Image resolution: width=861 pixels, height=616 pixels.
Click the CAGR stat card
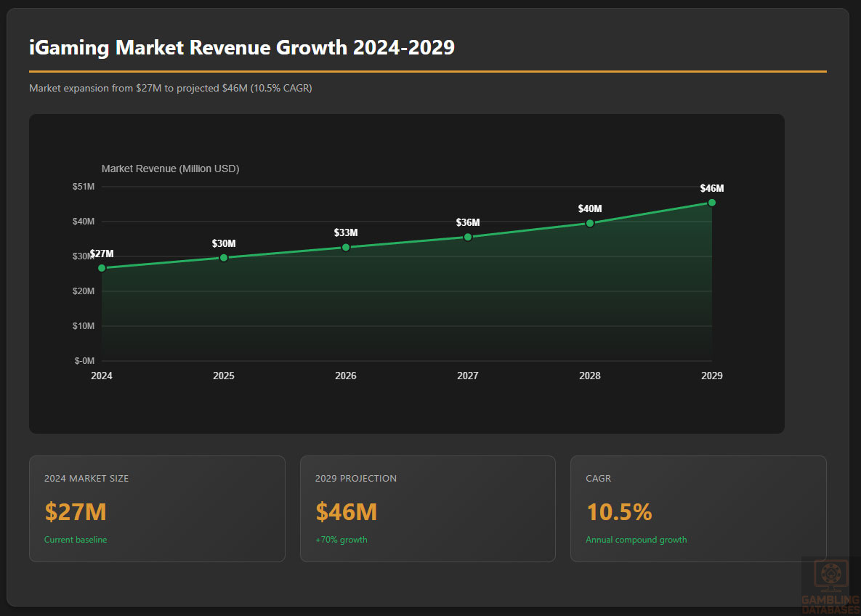(698, 508)
